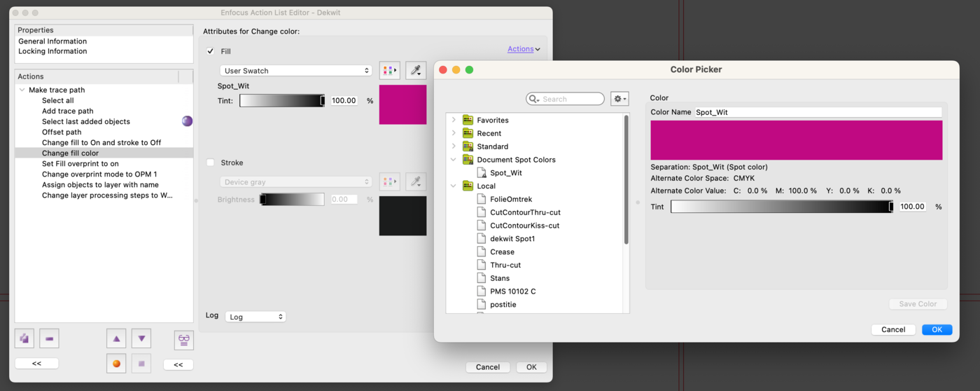The height and width of the screenshot is (391, 980).
Task: Click the Crease file icon
Action: point(482,252)
